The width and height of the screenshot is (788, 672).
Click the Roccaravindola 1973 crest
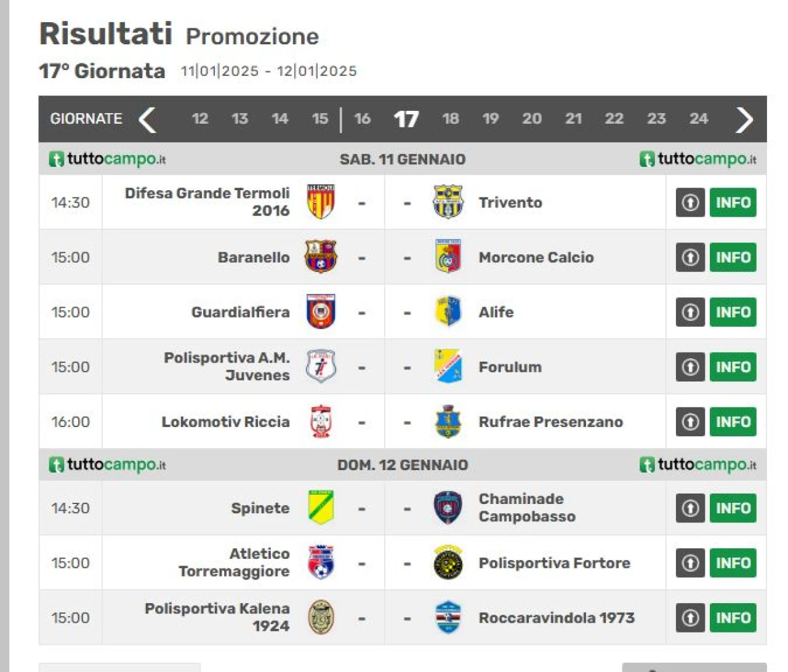tap(448, 617)
